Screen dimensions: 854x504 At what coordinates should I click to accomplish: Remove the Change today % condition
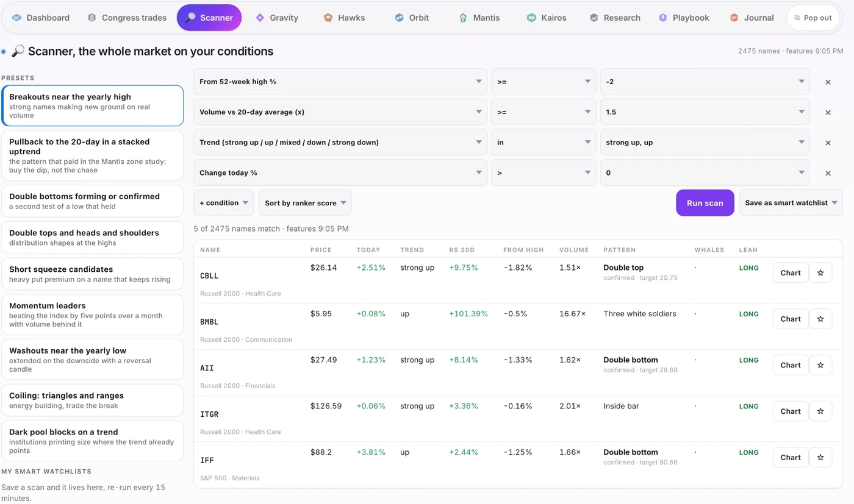[828, 173]
